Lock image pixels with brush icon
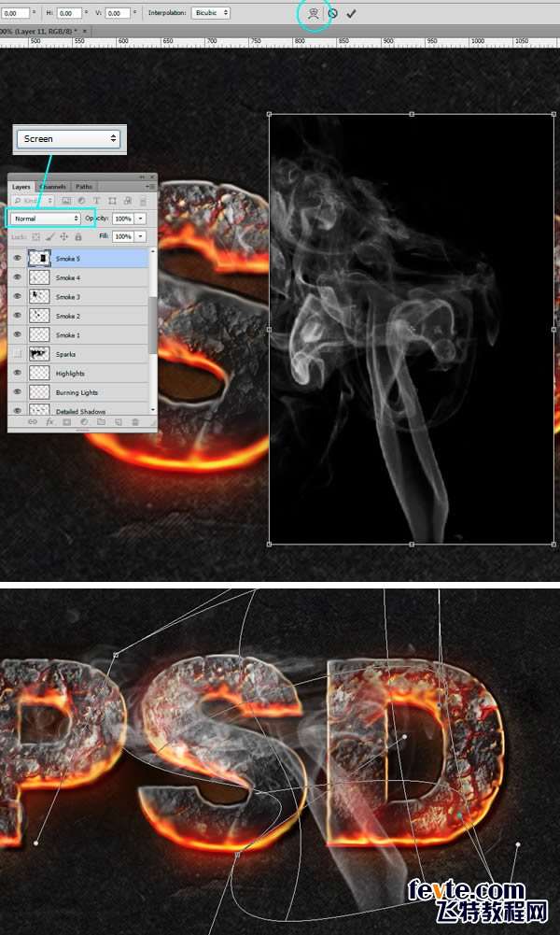The width and height of the screenshot is (560, 935). [x=50, y=236]
